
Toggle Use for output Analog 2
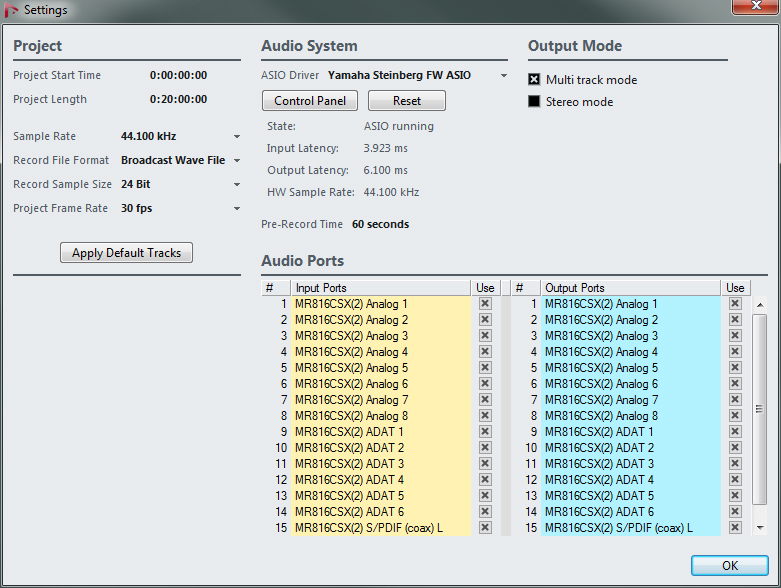[735, 320]
